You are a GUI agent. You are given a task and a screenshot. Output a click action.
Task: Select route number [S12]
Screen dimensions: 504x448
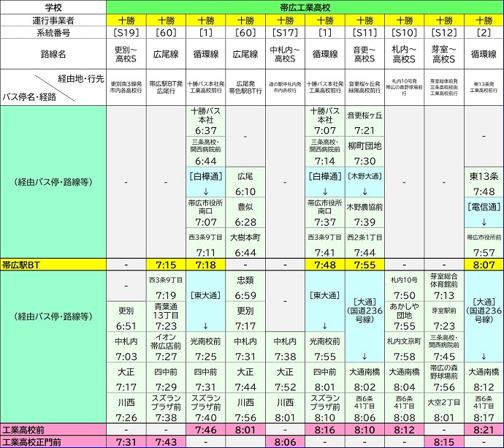(444, 32)
